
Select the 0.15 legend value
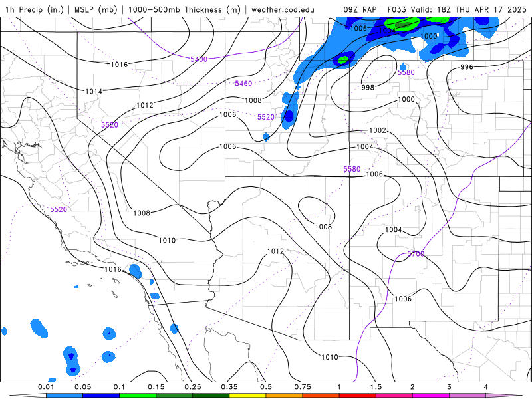pyautogui.click(x=156, y=387)
